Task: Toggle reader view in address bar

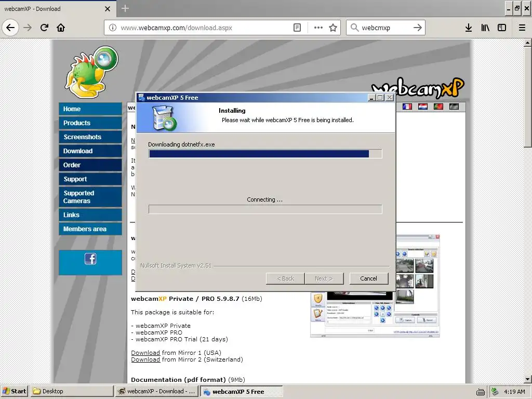Action: coord(297,28)
